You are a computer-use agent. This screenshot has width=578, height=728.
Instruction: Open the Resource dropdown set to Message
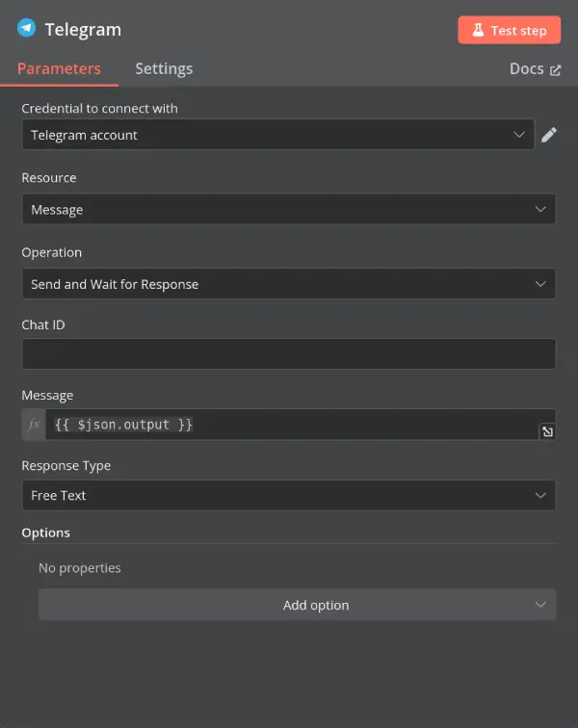tap(288, 209)
